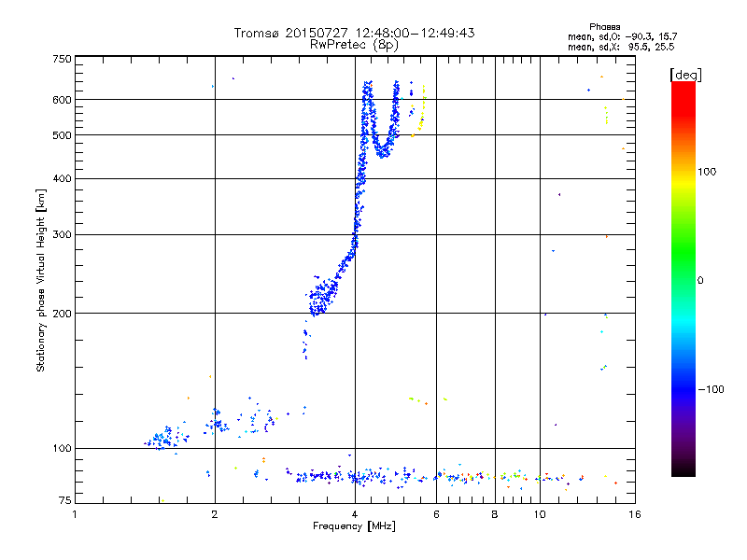747x560 pixels.
Task: Click the 'RwPretec (8p)' subtitle
Action: coord(354,45)
